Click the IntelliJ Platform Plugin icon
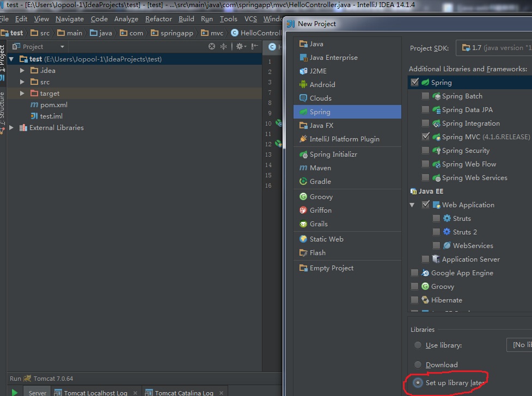Image resolution: width=532 pixels, height=396 pixels. [303, 139]
